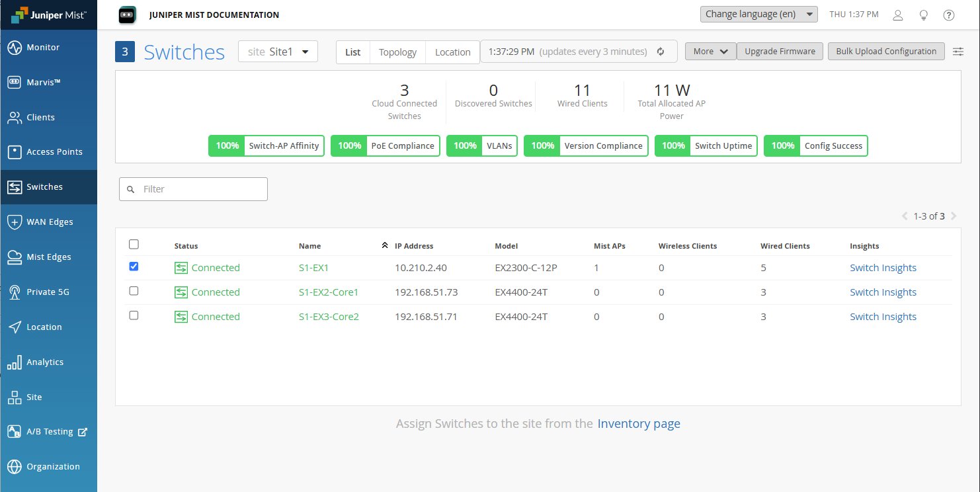Select the S1-EX2-Core1 row checkbox
980x492 pixels.
134,291
